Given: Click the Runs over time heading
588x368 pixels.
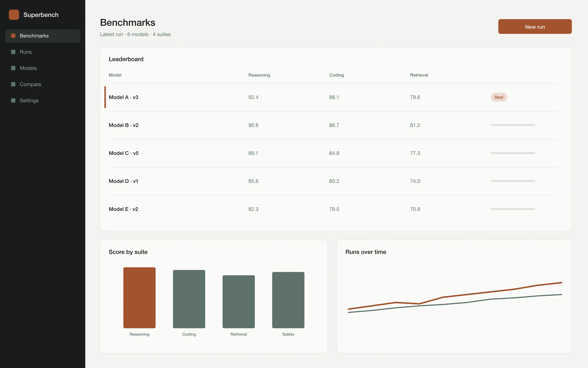Looking at the screenshot, I should tap(366, 252).
